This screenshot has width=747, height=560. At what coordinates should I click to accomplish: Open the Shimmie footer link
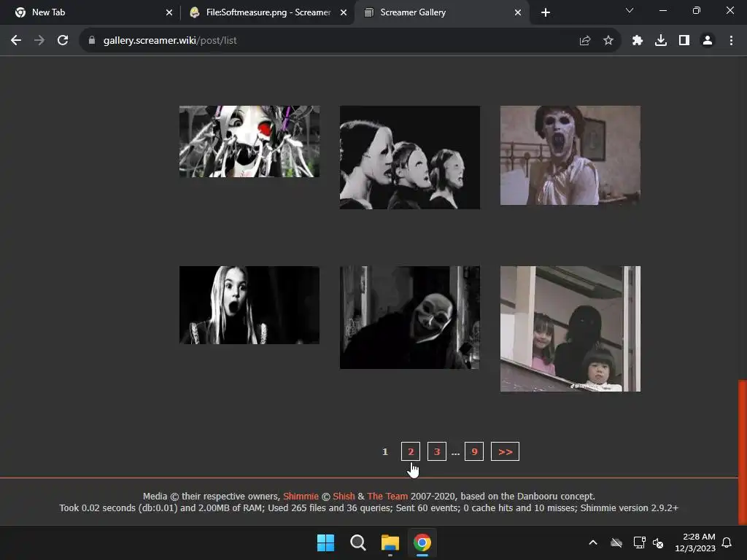[301, 496]
